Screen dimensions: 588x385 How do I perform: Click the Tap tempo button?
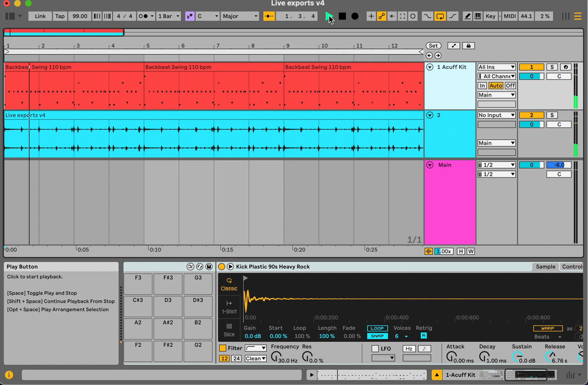[60, 16]
